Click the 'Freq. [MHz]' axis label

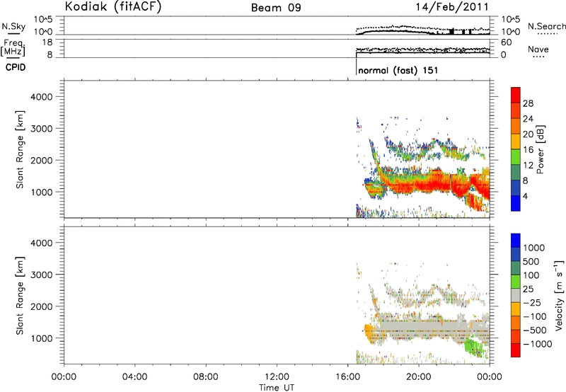click(x=13, y=47)
